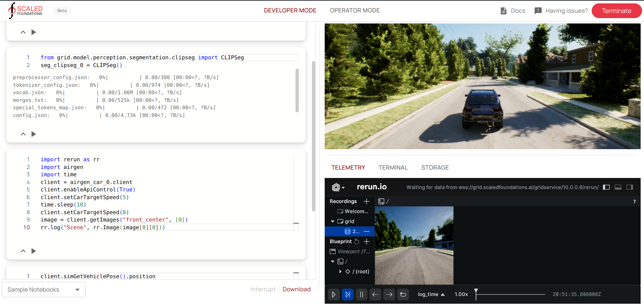Click on the Rerun timeline track
Screen dimensions: 644x304
(511, 294)
